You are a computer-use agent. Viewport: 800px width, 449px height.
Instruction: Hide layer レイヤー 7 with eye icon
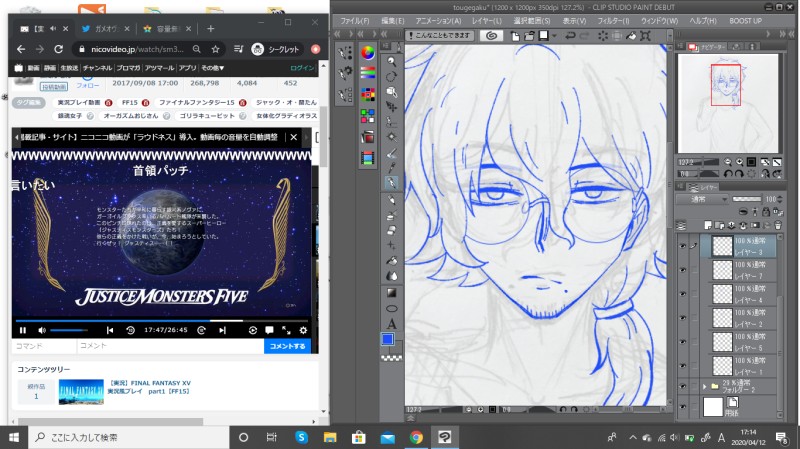coord(683,270)
